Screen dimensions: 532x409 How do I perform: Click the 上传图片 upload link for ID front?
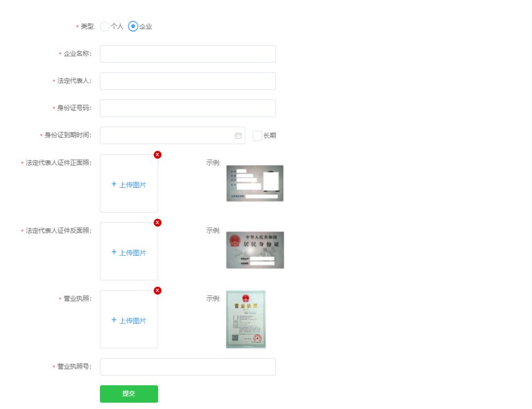click(x=132, y=183)
